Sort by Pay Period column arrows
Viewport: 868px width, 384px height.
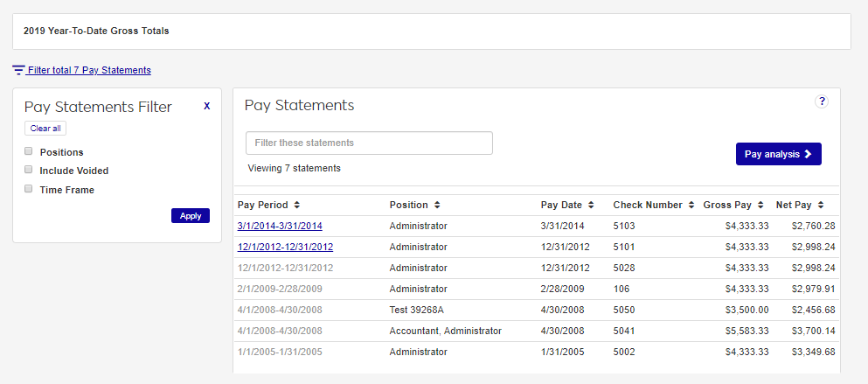(x=297, y=206)
